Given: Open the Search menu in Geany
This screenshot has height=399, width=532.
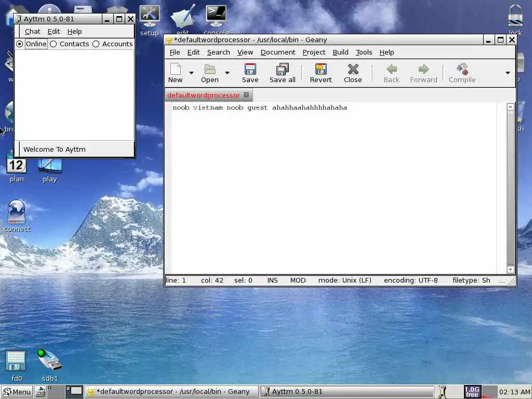Looking at the screenshot, I should pos(219,52).
